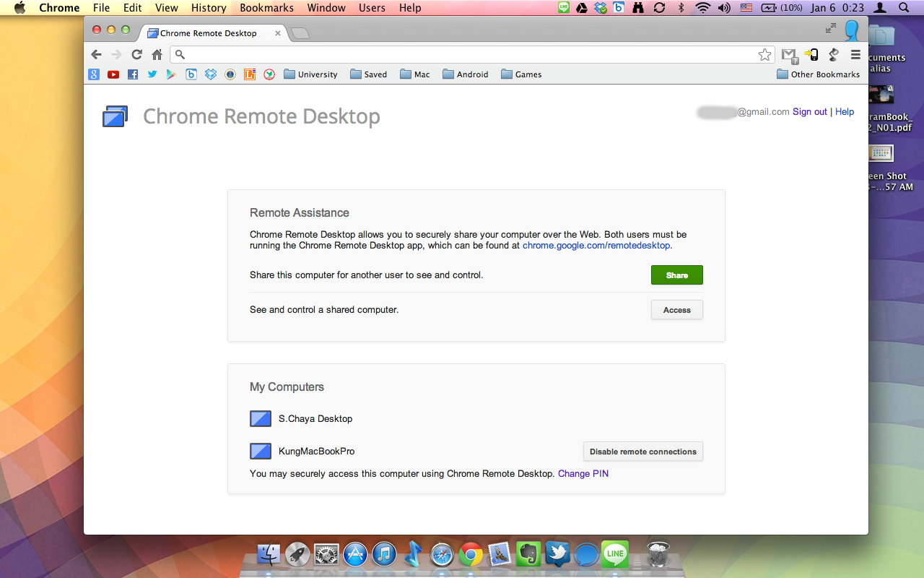
Task: Click into the address bar
Action: pyautogui.click(x=473, y=54)
